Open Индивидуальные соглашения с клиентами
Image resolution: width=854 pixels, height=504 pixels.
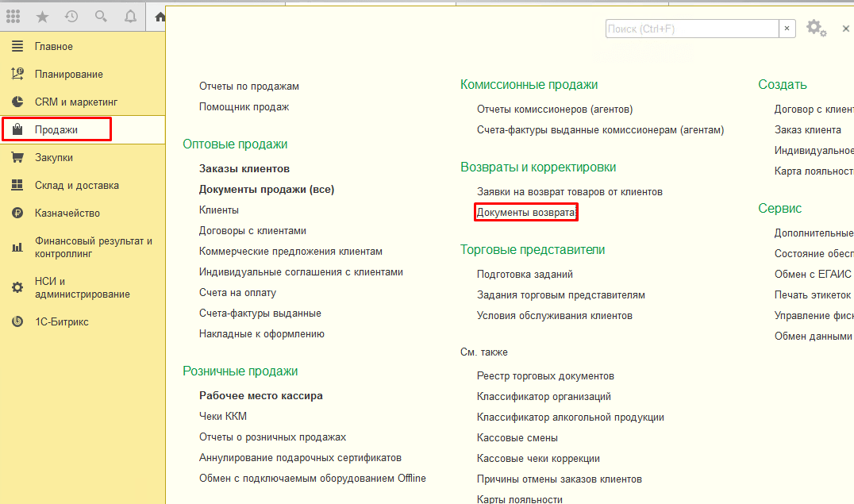click(x=301, y=272)
